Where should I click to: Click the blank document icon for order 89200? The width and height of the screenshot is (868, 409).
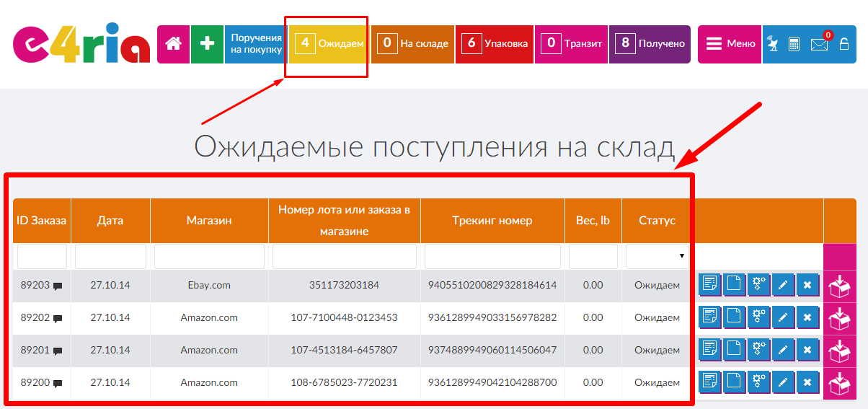coord(734,382)
